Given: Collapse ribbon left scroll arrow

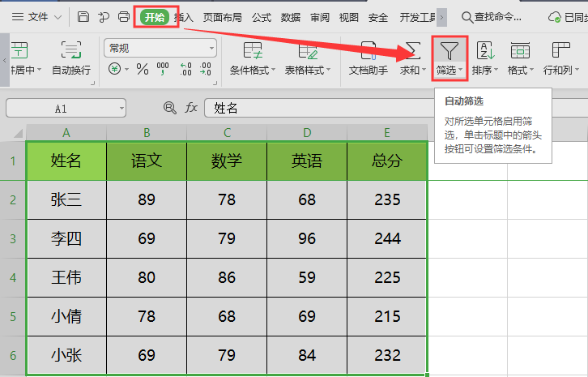Looking at the screenshot, I should (5, 60).
